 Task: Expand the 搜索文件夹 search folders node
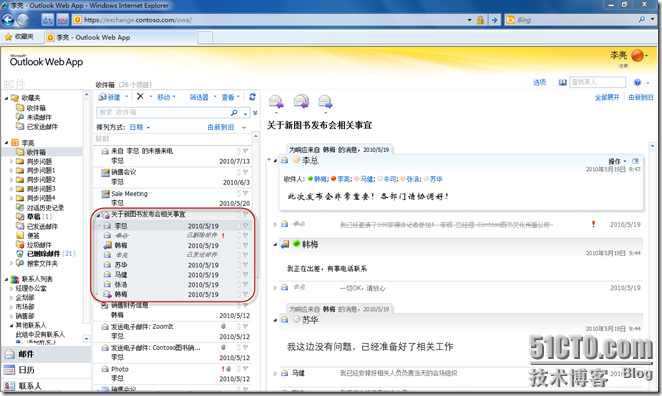[11, 263]
